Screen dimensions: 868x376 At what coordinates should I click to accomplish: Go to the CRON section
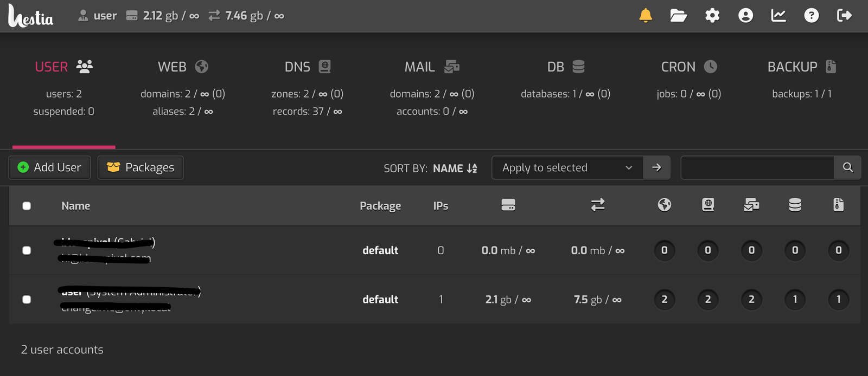(x=688, y=67)
